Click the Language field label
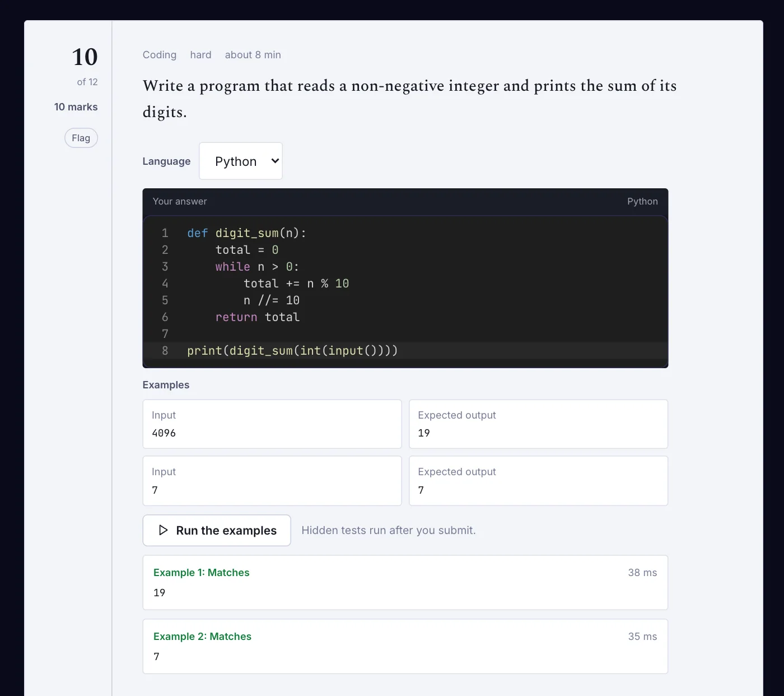 point(166,161)
